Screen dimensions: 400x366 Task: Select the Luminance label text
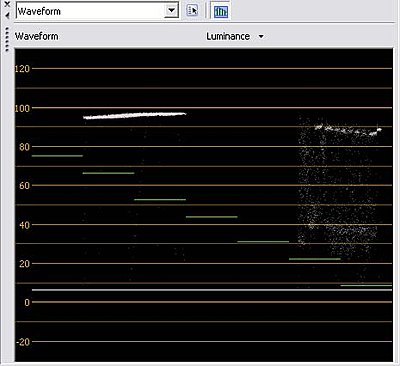click(x=228, y=36)
